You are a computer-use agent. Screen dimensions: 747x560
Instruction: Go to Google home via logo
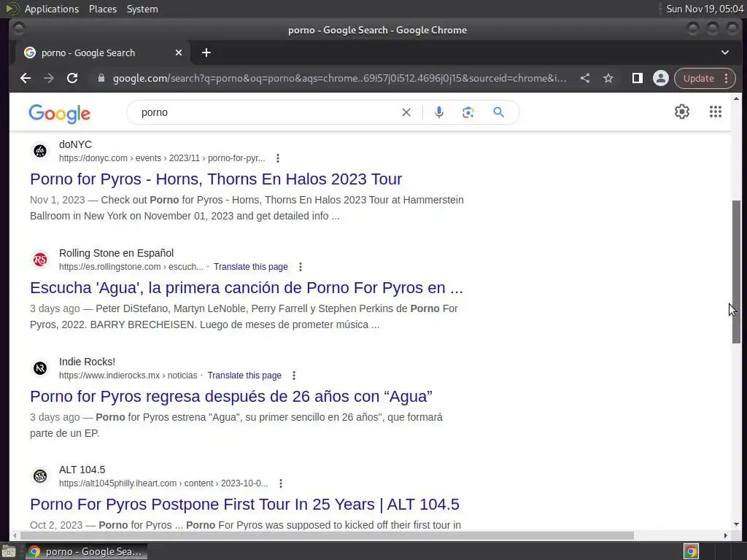[x=60, y=113]
